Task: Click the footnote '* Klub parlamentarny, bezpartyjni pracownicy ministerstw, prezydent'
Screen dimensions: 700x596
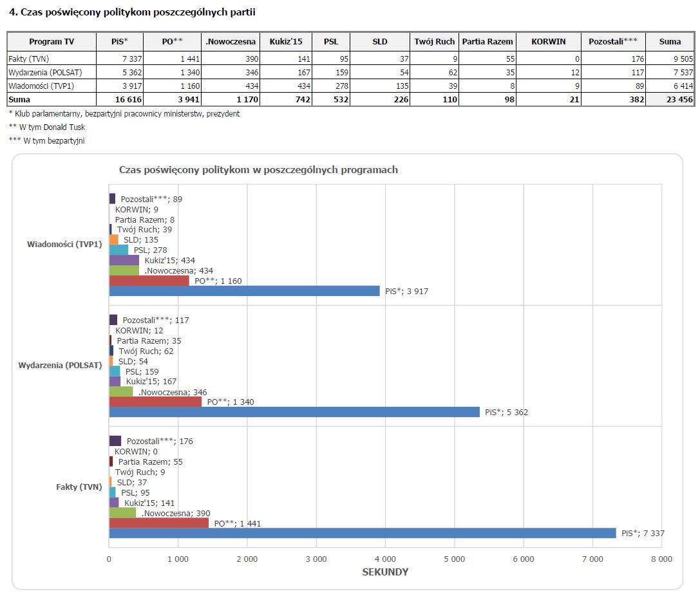Action: pos(124,114)
